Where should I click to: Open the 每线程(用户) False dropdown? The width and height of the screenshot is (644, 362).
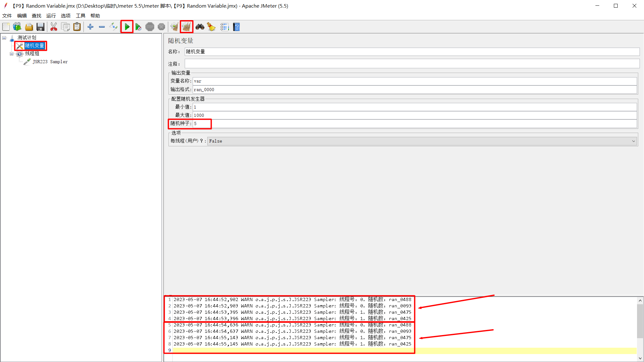click(422, 141)
